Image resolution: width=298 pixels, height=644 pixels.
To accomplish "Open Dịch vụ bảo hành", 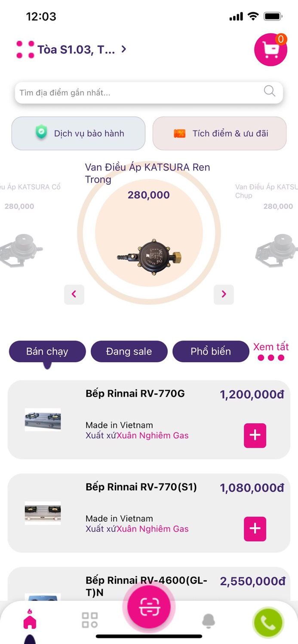I will tap(78, 133).
